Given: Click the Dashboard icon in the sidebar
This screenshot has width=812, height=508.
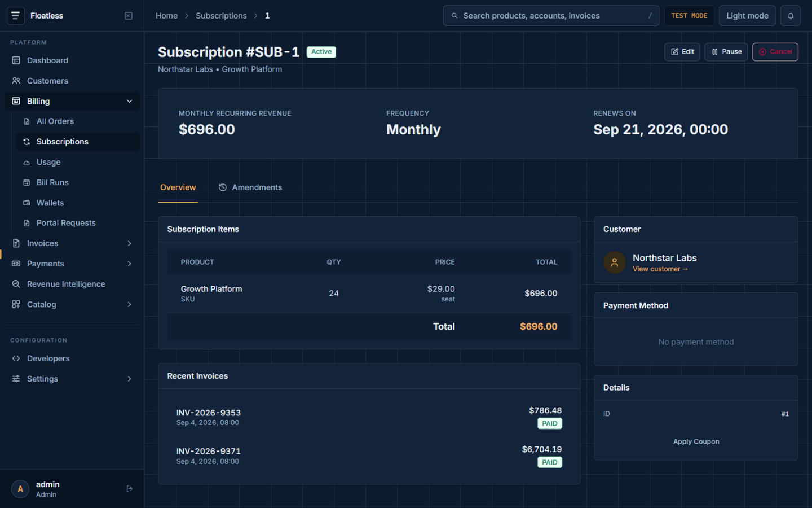Looking at the screenshot, I should pos(16,60).
